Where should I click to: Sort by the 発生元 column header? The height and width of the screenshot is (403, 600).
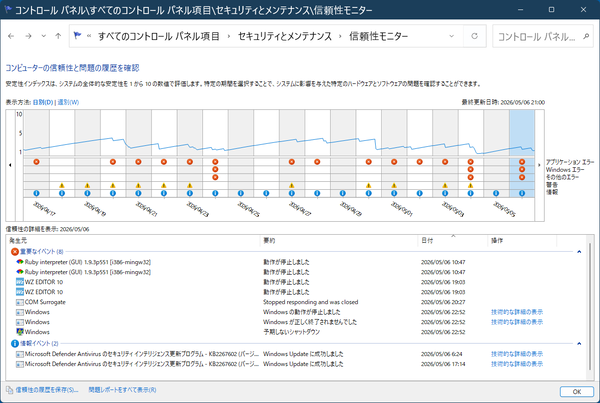tap(134, 241)
